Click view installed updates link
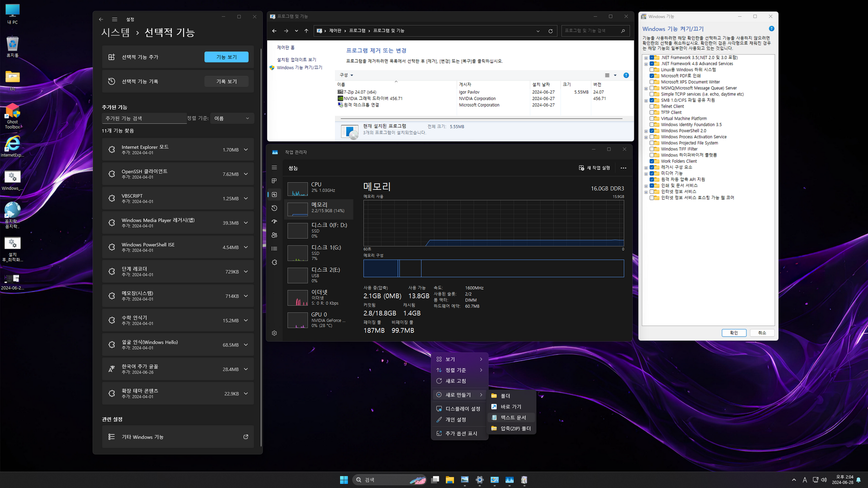 [297, 60]
